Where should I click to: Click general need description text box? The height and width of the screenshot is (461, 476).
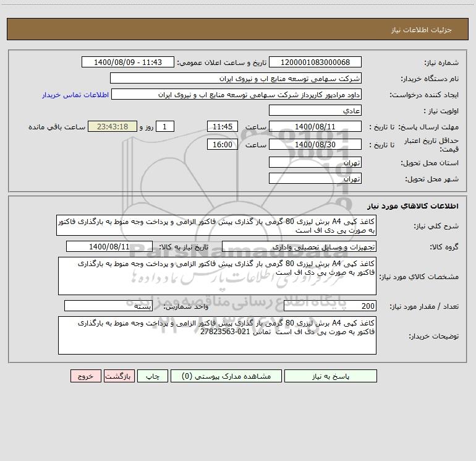pyautogui.click(x=216, y=225)
